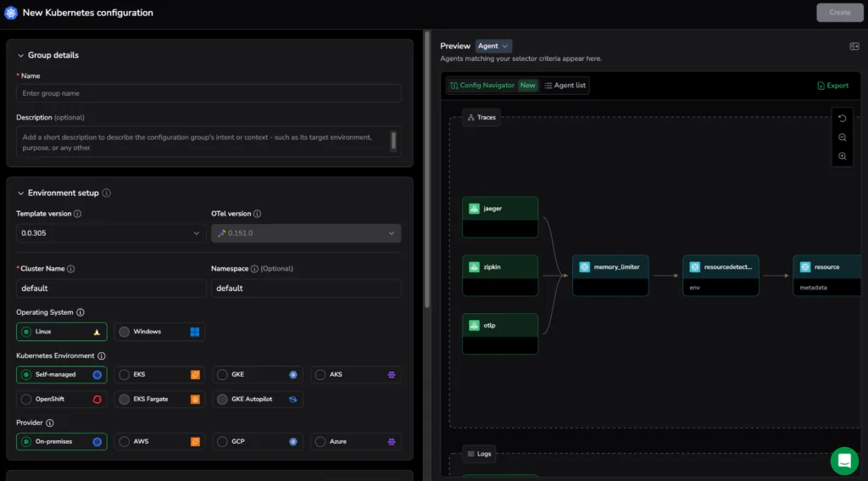Click the Create button
The width and height of the screenshot is (868, 481).
point(840,12)
